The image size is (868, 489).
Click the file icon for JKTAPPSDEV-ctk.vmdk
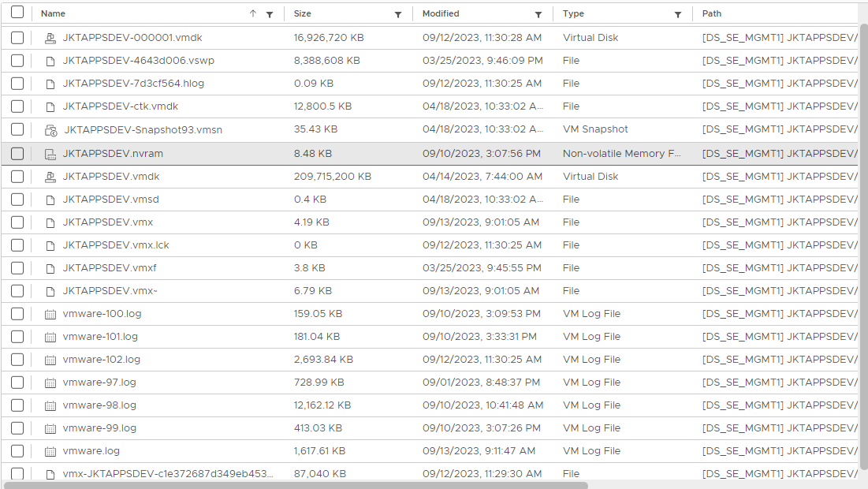(50, 107)
